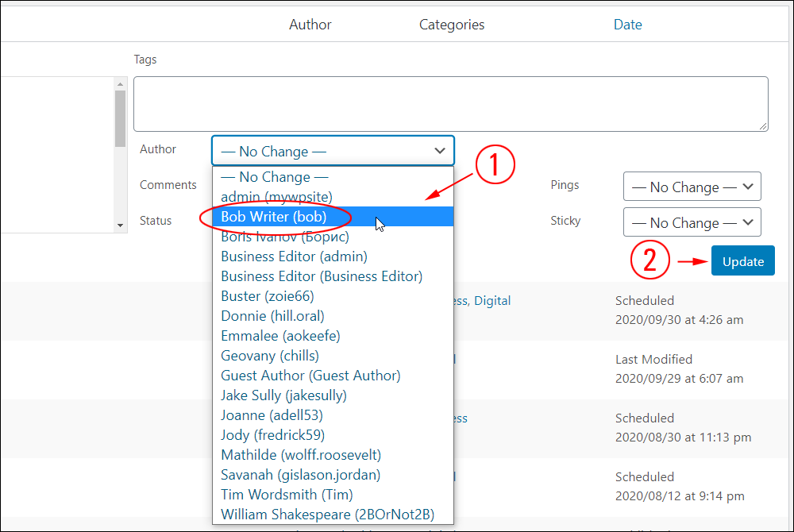The width and height of the screenshot is (794, 532).
Task: Select Donnie (hill.oral) author option
Action: pyautogui.click(x=333, y=316)
